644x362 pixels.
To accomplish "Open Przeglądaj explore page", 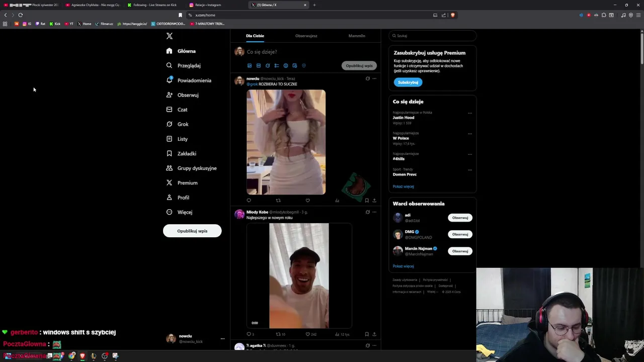I will pos(184,65).
